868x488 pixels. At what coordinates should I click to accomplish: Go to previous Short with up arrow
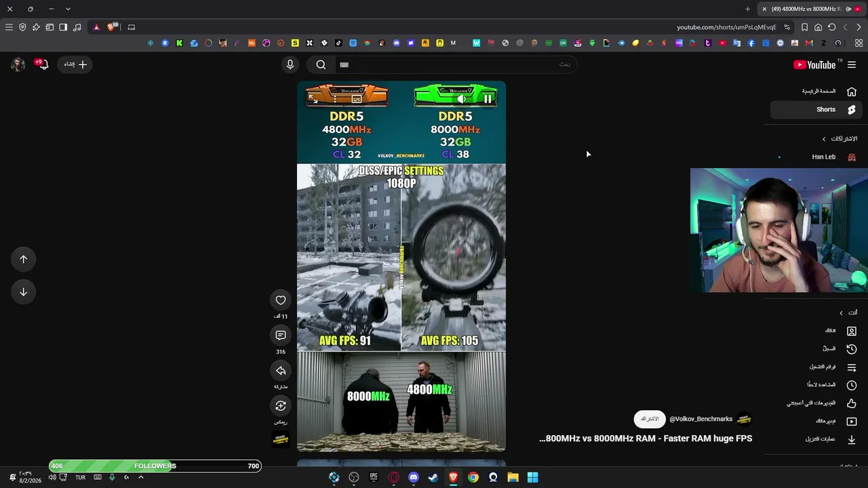23,259
